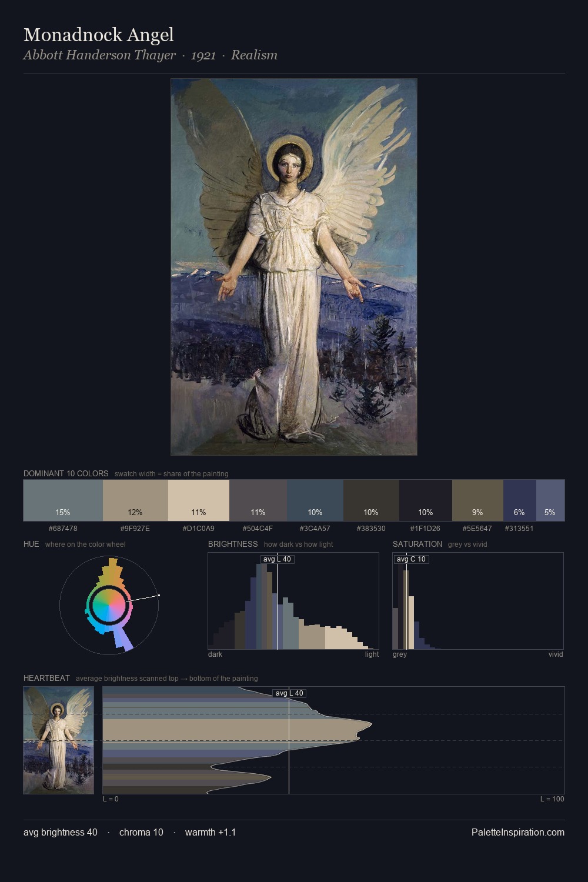Click the 'dark' axis label under Brightness
The image size is (588, 882).
tap(215, 654)
